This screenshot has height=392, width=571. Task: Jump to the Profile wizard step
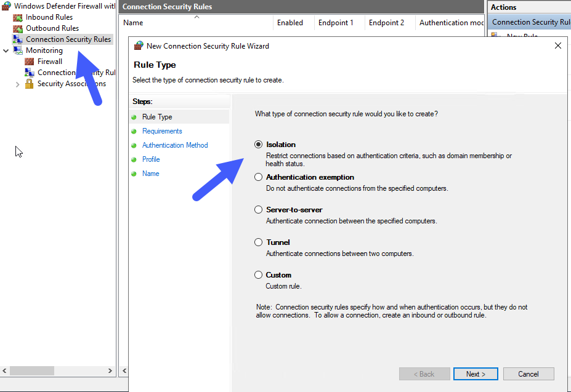point(151,159)
